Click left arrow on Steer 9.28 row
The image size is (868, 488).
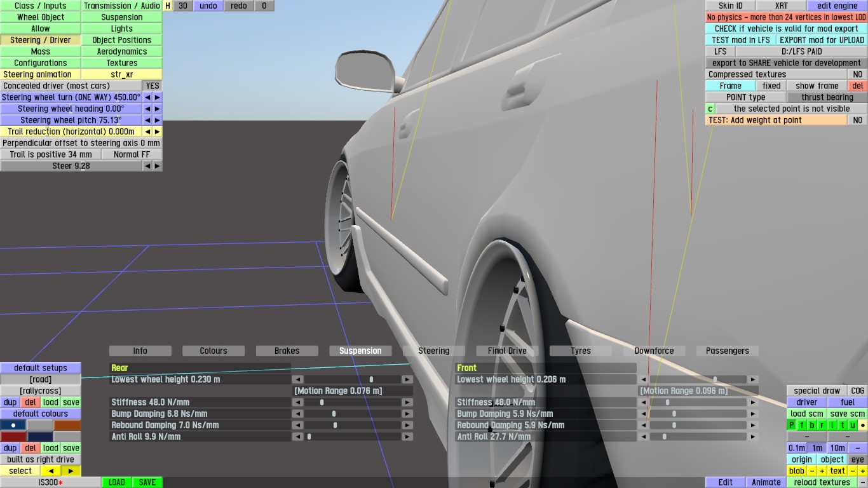tap(147, 166)
